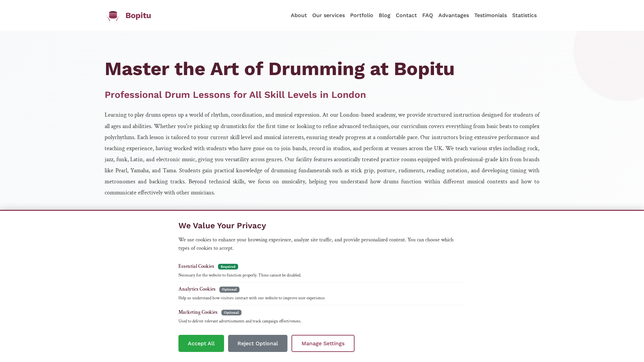View the Testimonials section link

tap(490, 15)
